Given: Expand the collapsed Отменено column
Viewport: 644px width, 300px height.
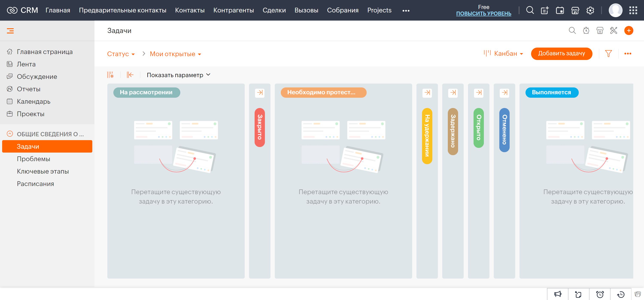Looking at the screenshot, I should 504,93.
